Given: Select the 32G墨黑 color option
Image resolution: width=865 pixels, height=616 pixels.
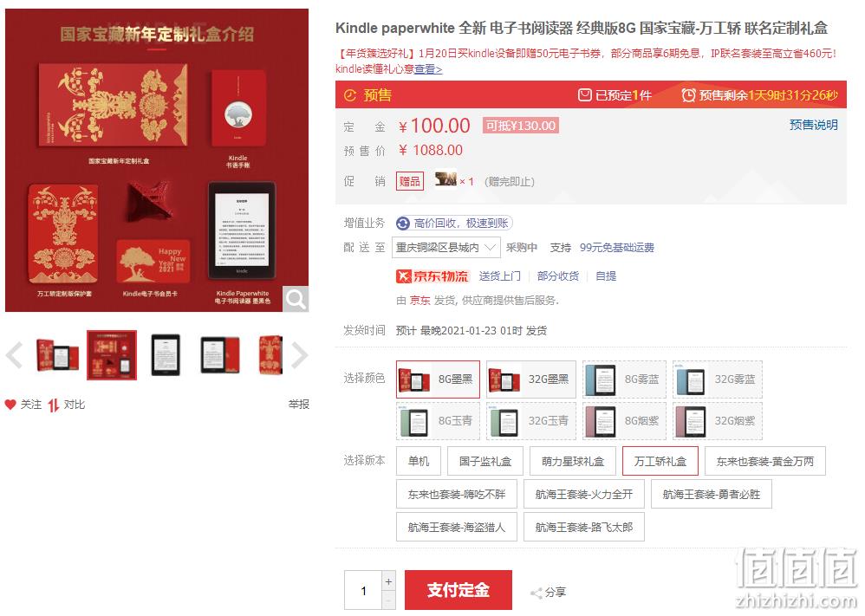Looking at the screenshot, I should tap(530, 379).
